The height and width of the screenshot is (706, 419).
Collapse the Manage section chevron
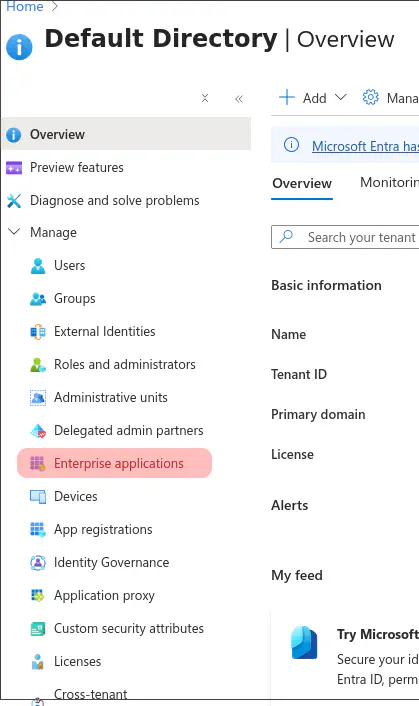click(x=14, y=232)
